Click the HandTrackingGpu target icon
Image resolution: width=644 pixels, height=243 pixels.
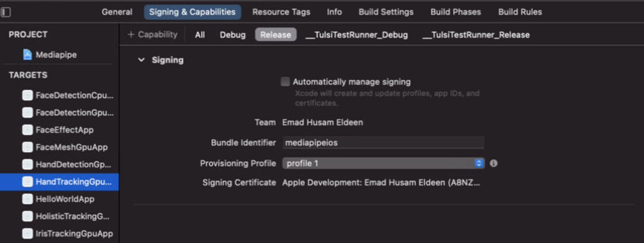point(28,182)
